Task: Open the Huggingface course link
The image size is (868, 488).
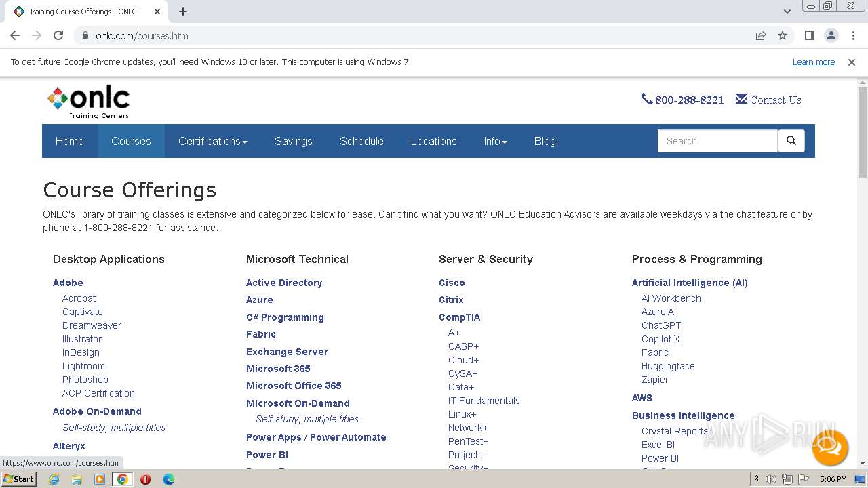Action: (x=668, y=366)
